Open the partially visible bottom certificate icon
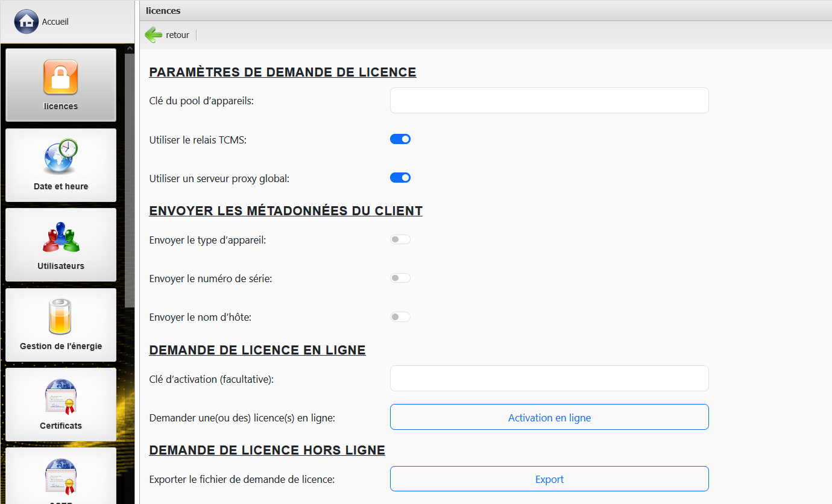This screenshot has height=504, width=832. click(60, 476)
